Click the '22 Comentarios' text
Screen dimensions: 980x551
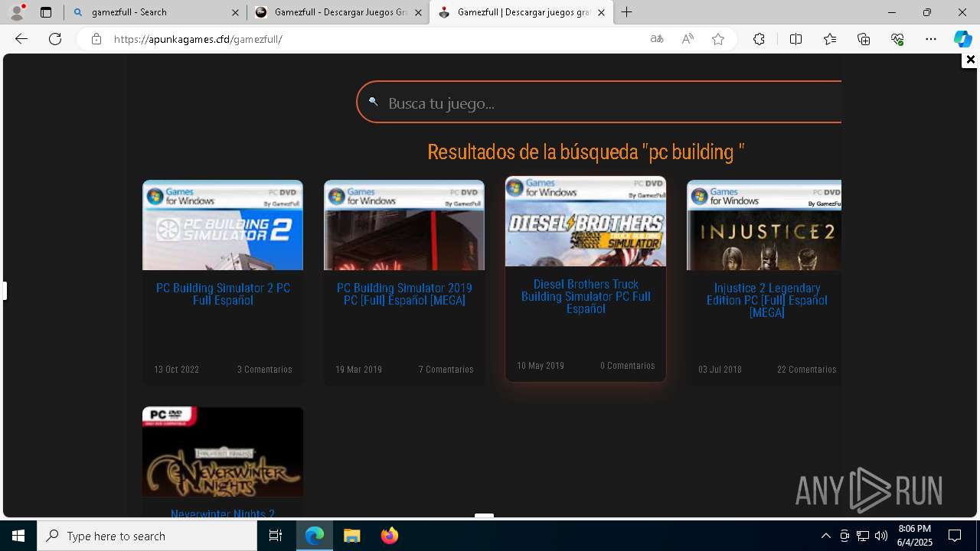point(807,370)
